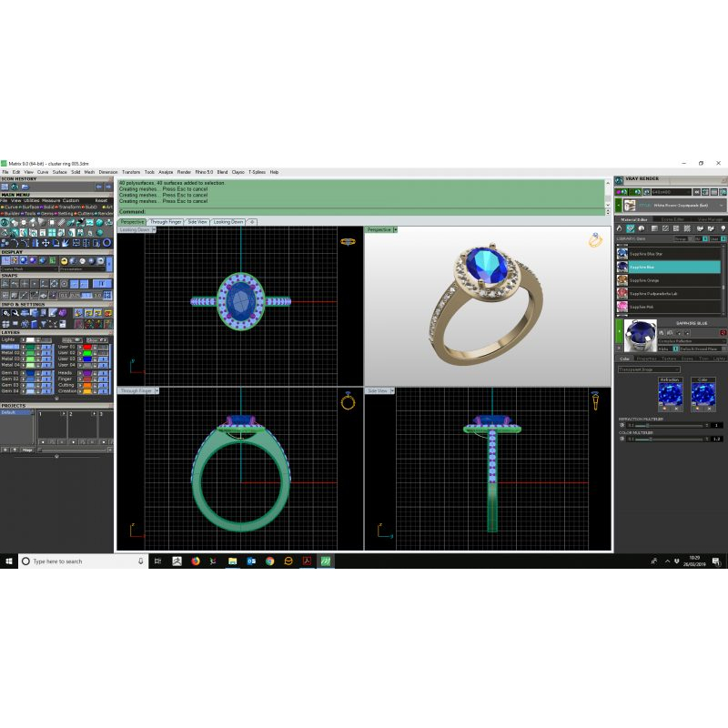Open Chrome from the Windows taskbar
728x728 pixels.
270,561
